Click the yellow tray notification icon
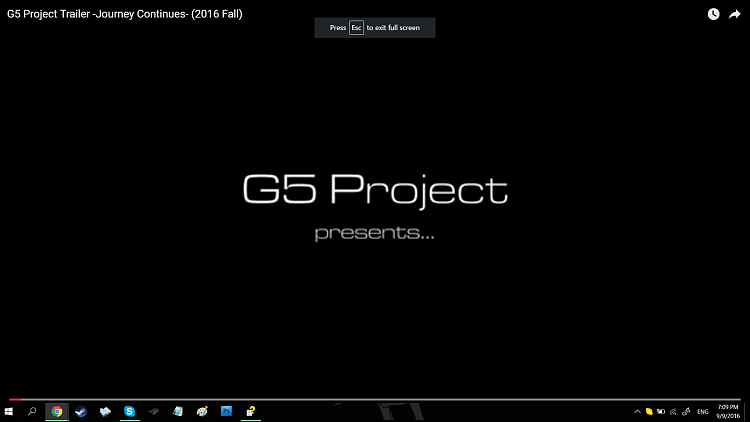The width and height of the screenshot is (750, 422). pos(649,412)
